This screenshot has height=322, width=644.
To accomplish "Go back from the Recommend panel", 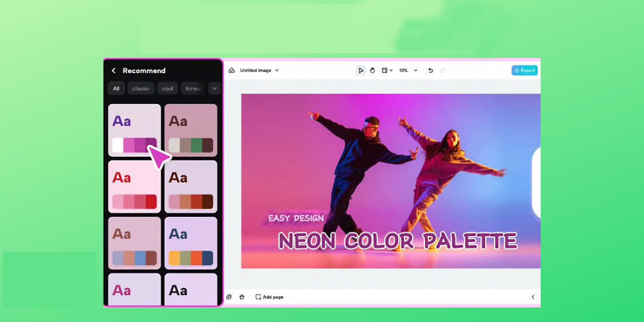I will click(x=113, y=71).
